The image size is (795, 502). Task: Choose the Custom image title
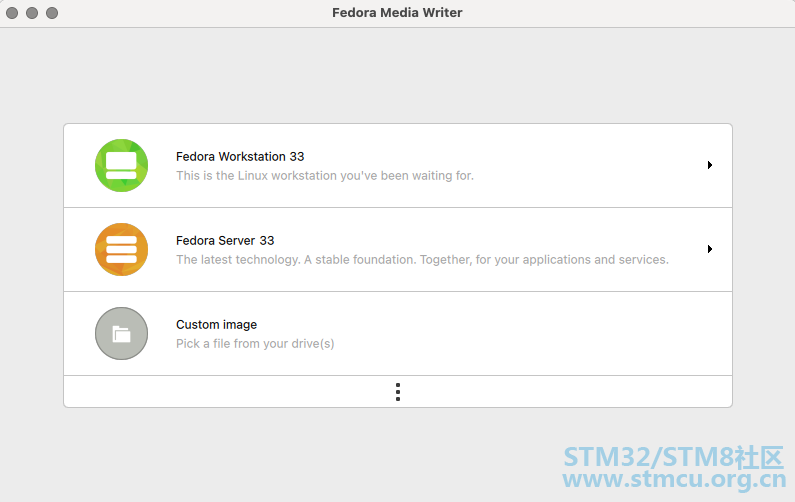click(x=216, y=325)
